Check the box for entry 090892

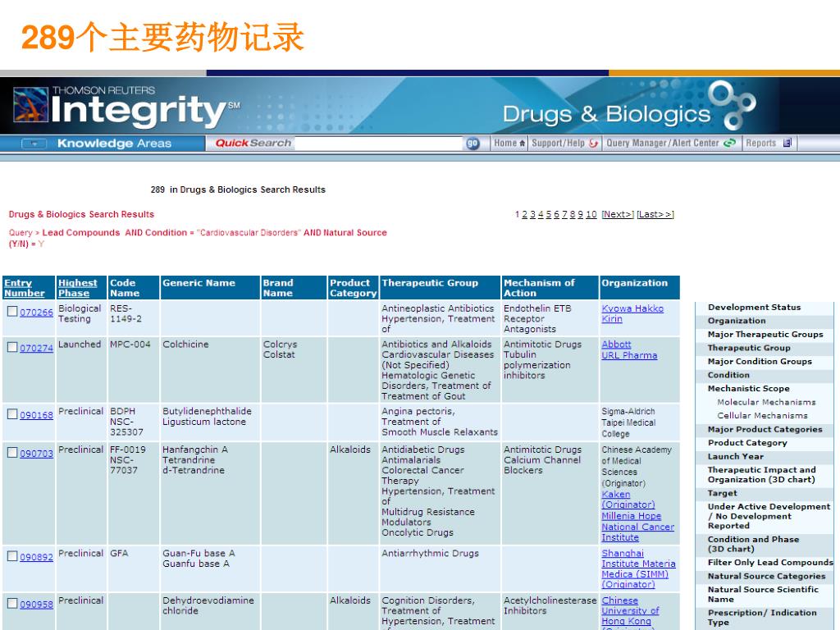pos(12,556)
